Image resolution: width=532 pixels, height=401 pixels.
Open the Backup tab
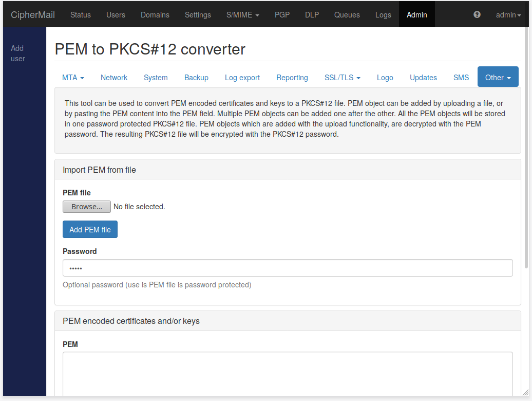coord(196,78)
